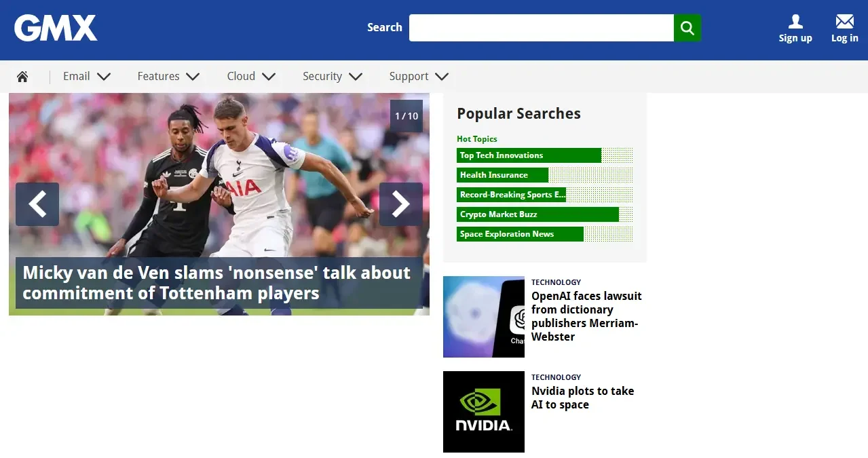This screenshot has width=868, height=458.
Task: Click the OpenAI article thumbnail
Action: point(484,317)
